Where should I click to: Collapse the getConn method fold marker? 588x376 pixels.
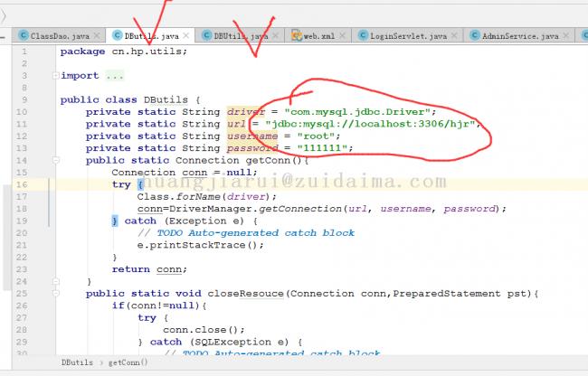(x=55, y=160)
